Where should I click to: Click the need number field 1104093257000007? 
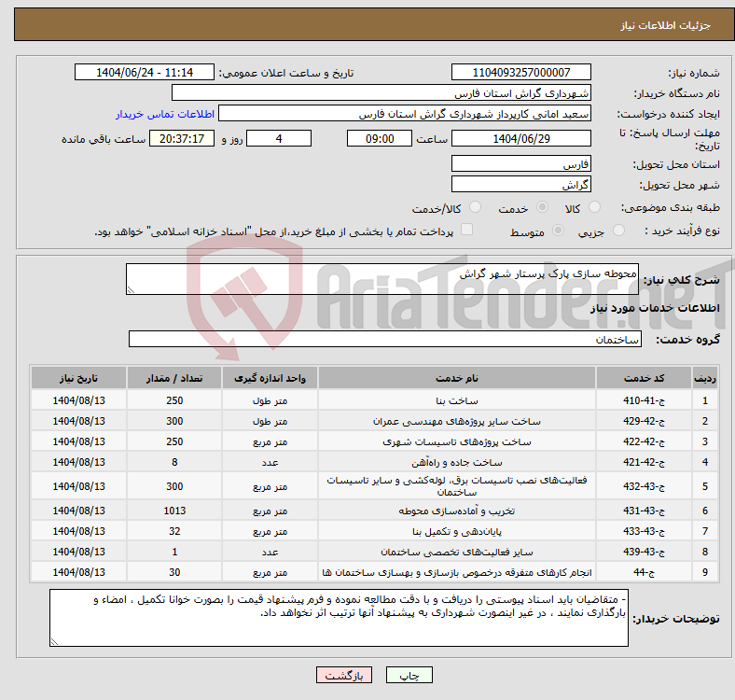pos(521,72)
